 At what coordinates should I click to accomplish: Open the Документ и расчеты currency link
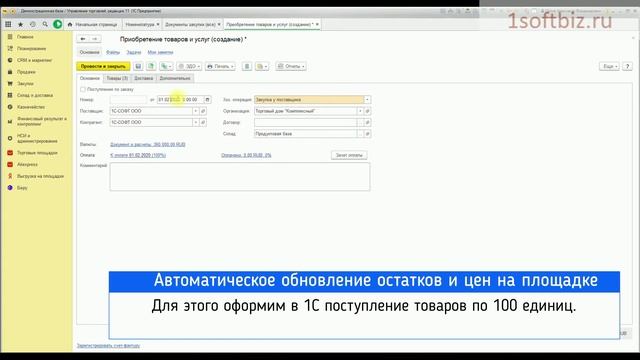148,144
